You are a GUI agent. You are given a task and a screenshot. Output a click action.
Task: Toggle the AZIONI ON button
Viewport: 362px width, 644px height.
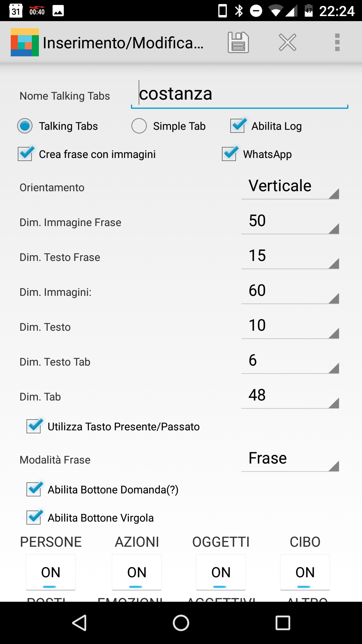tap(137, 572)
